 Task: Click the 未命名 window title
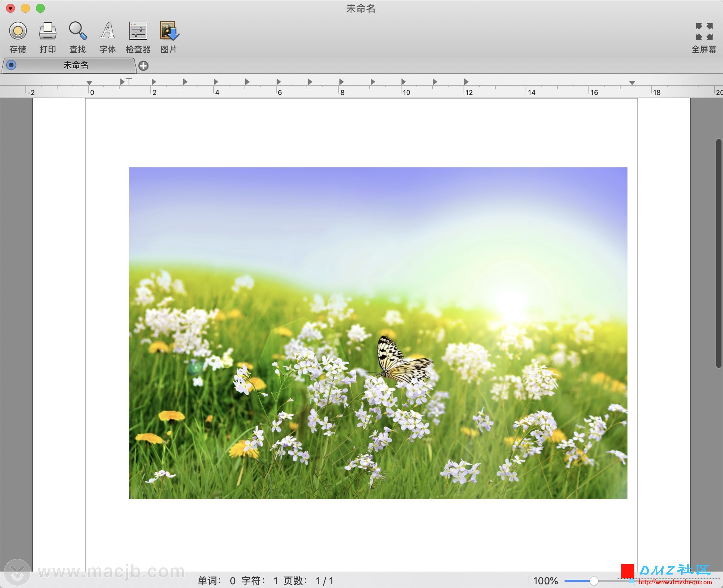(x=361, y=9)
